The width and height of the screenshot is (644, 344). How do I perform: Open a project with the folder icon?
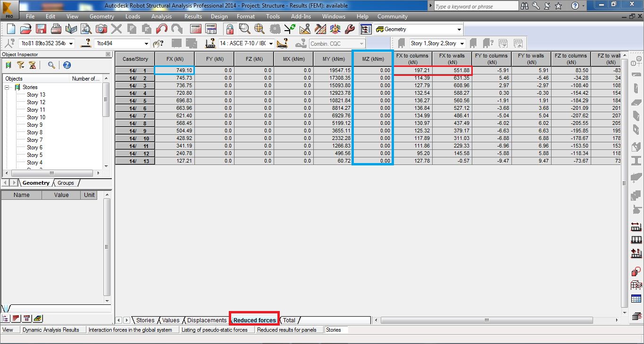tap(25, 29)
